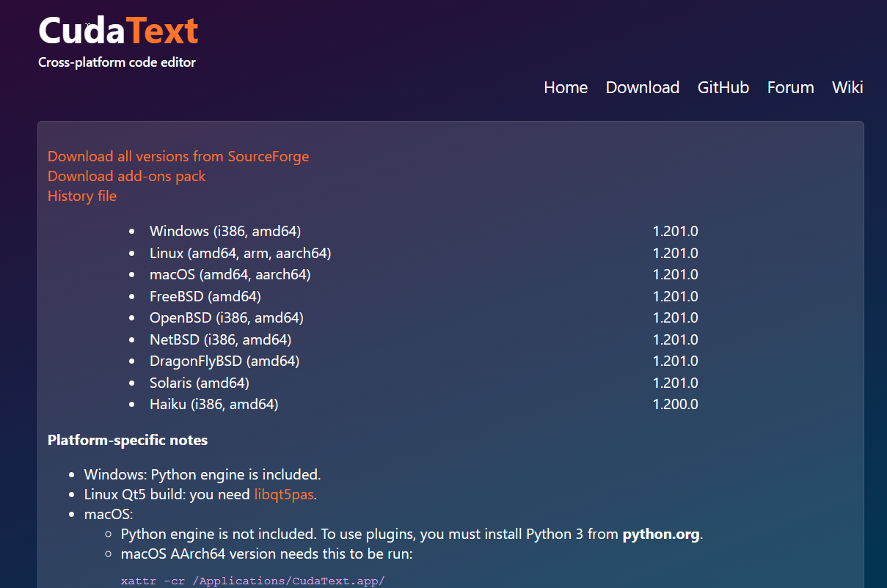Open the Download add-ons pack link

126,176
